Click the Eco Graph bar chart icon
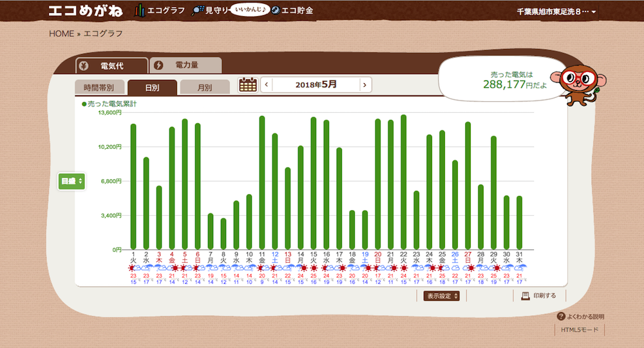The width and height of the screenshot is (644, 348). 140,10
